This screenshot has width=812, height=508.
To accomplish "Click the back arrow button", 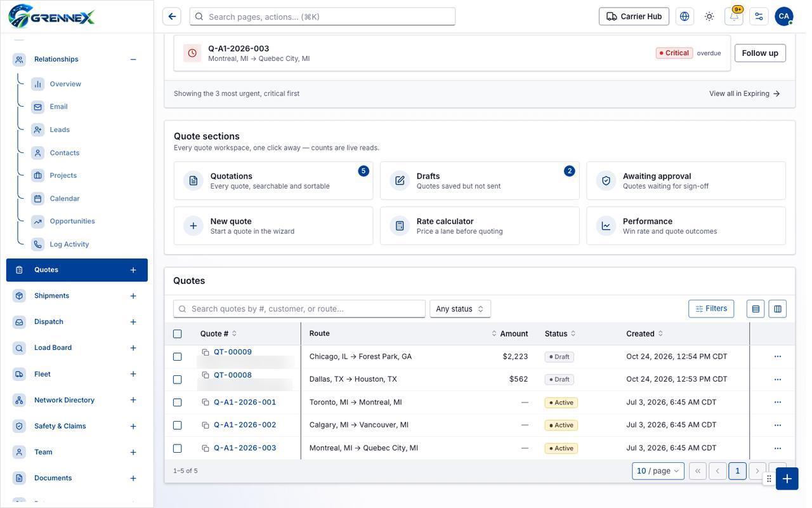I will click(x=172, y=17).
